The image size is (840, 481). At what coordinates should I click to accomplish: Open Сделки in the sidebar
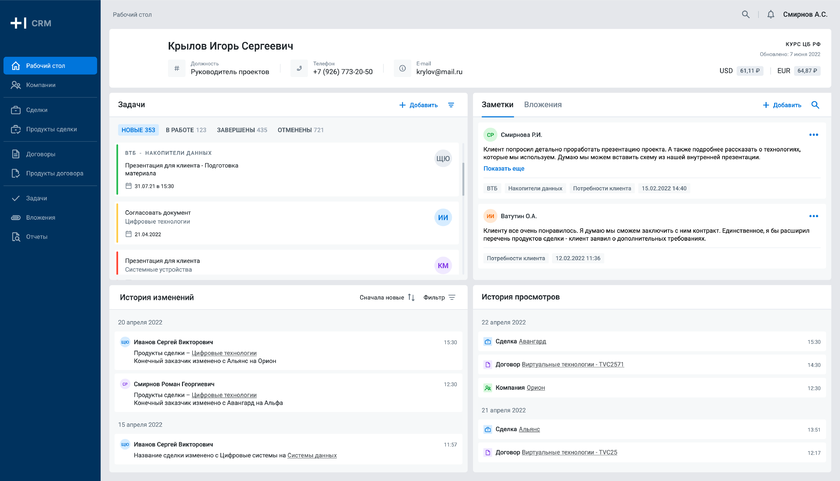37,110
